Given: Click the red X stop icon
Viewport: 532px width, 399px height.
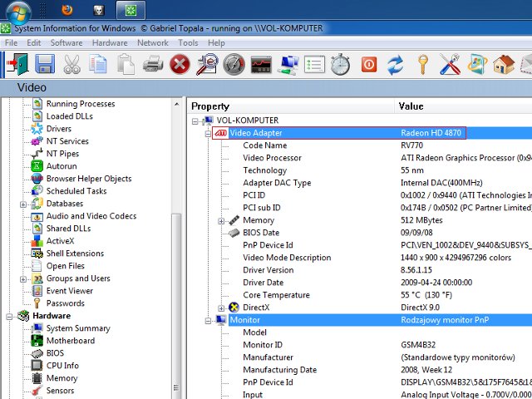Looking at the screenshot, I should tap(180, 64).
